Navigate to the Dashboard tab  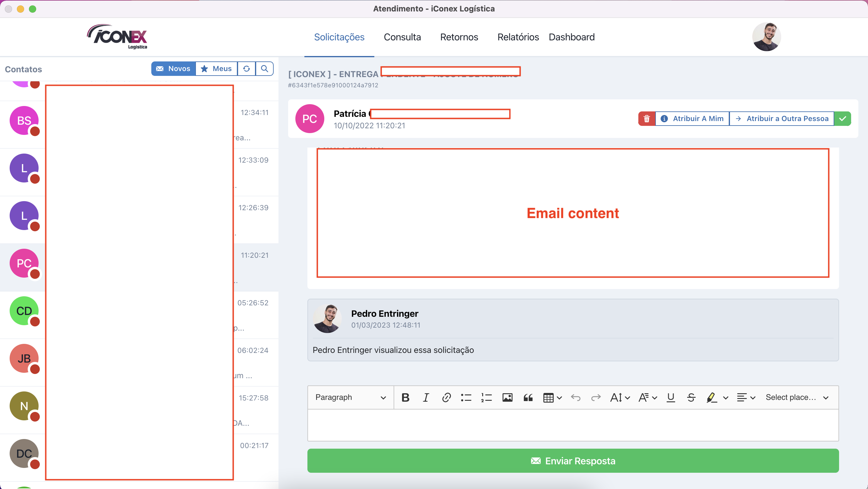[571, 37]
